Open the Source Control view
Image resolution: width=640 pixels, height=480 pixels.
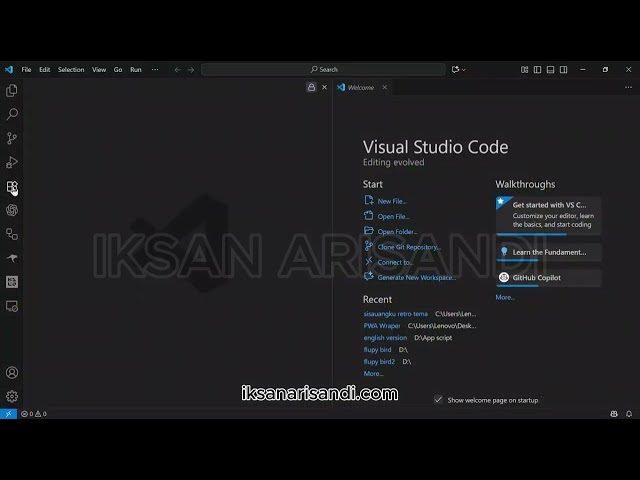(x=12, y=138)
